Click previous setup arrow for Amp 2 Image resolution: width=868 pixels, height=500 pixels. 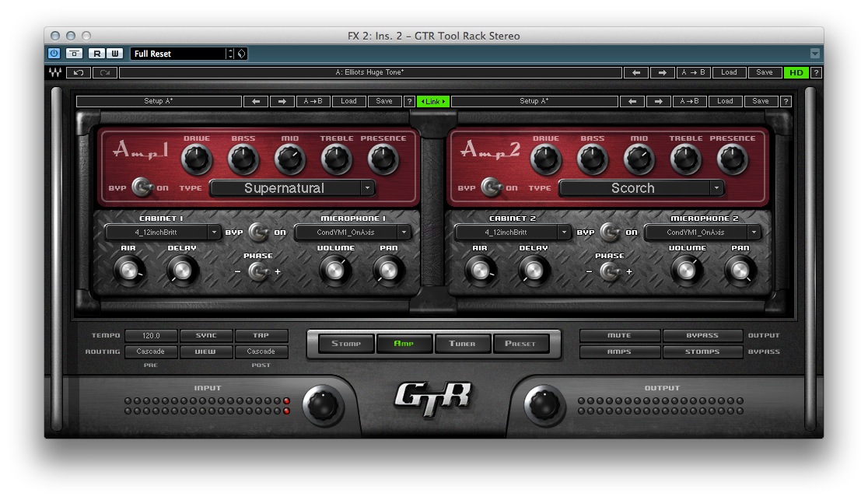coord(632,101)
